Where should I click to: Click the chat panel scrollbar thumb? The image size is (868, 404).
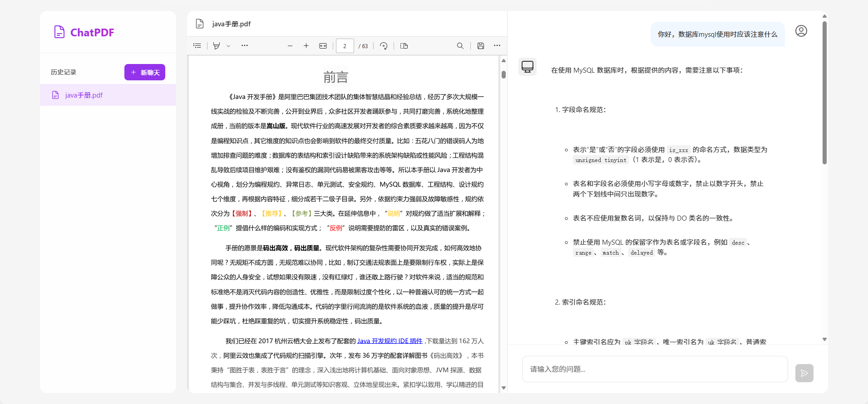tap(824, 93)
